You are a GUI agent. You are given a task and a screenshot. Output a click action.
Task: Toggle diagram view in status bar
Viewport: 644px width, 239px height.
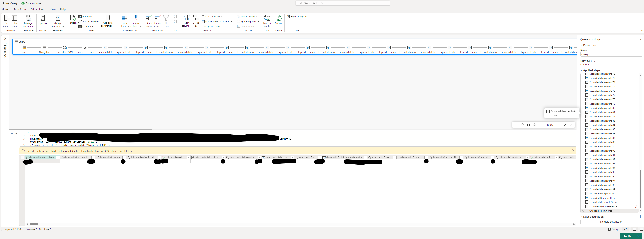click(x=625, y=229)
